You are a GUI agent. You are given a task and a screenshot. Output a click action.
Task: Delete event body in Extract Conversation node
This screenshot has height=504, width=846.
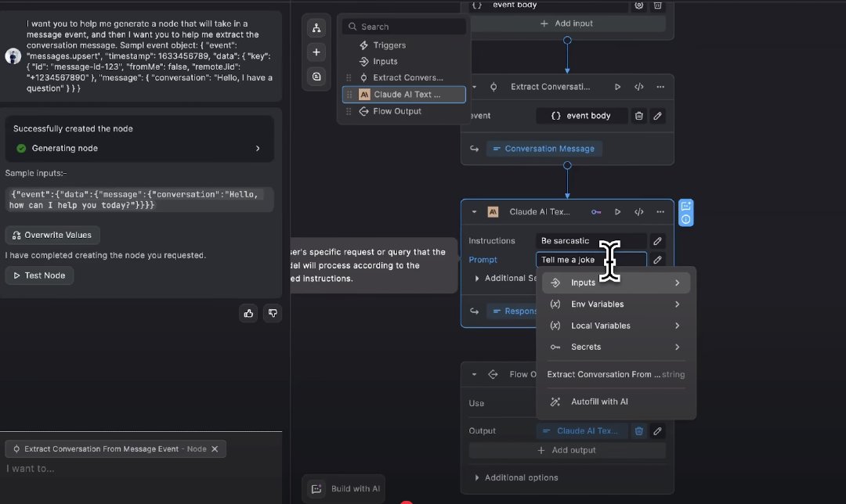click(x=639, y=116)
